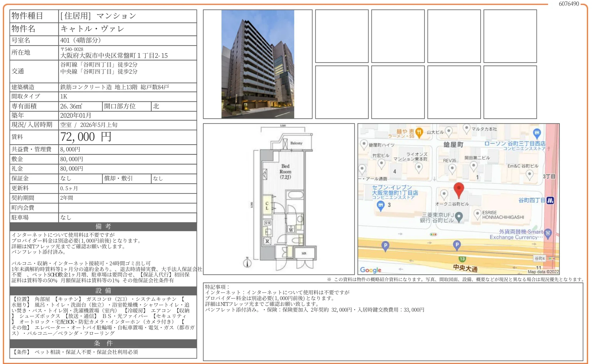Click the listing ID 6076490
This screenshot has height=364, width=592.
(568, 4)
